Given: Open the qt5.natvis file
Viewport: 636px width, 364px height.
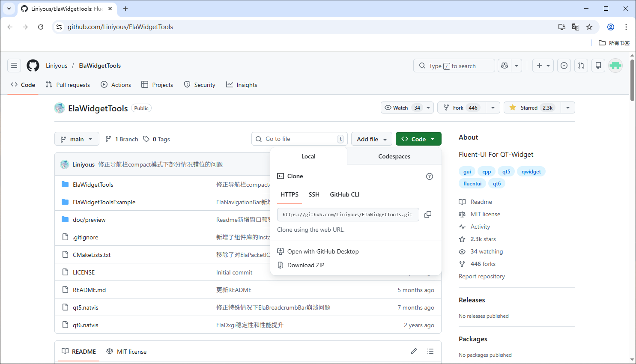Looking at the screenshot, I should point(86,307).
